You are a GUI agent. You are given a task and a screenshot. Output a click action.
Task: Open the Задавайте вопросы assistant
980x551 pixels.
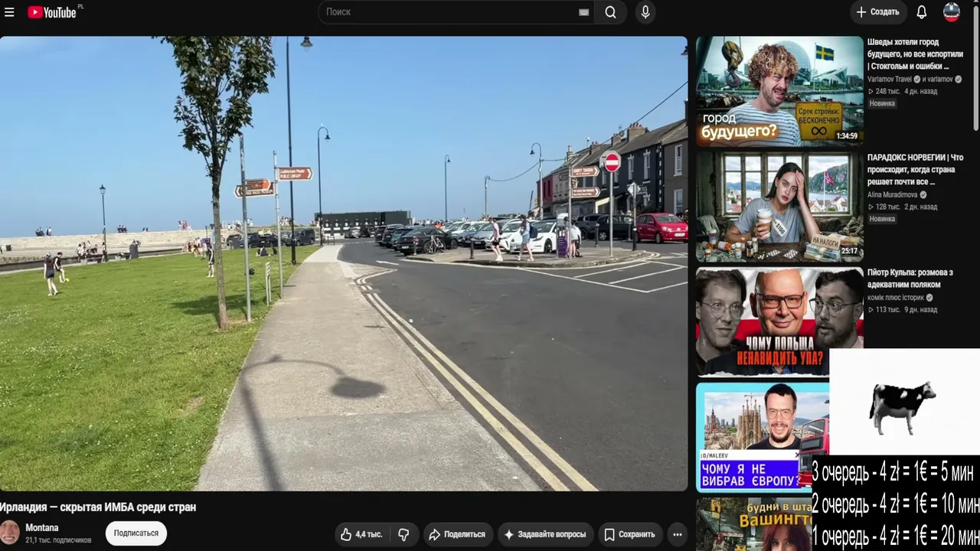545,534
